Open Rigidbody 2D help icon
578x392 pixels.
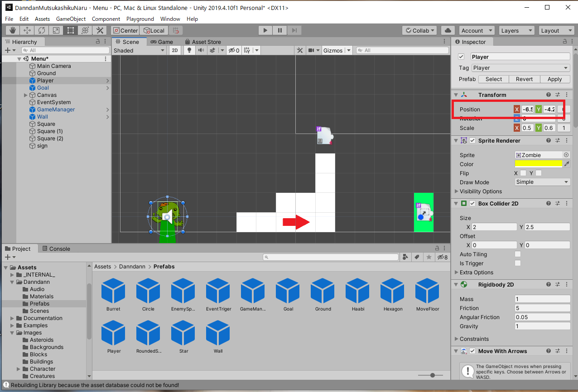tap(549, 285)
